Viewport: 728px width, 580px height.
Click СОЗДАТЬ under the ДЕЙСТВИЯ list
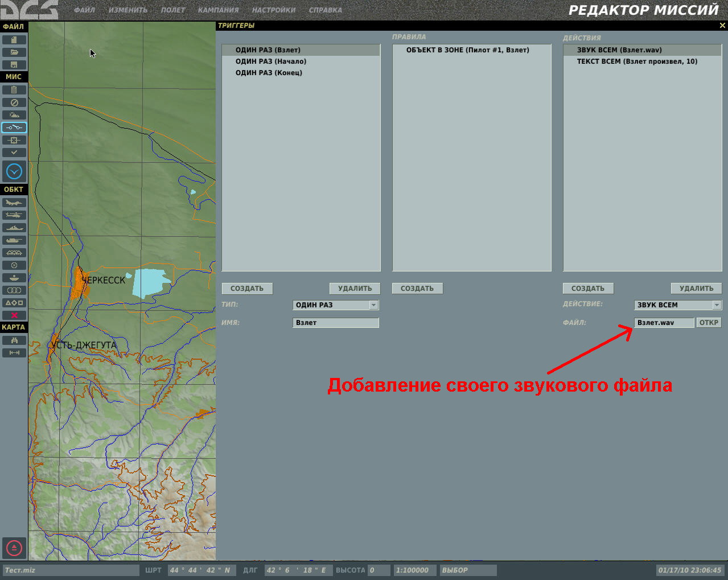[x=588, y=289]
